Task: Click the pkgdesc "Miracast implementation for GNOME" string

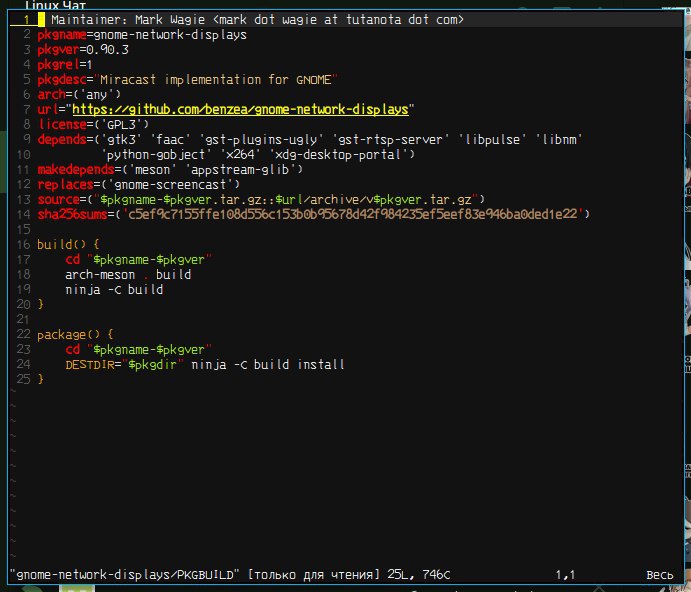Action: (x=215, y=80)
